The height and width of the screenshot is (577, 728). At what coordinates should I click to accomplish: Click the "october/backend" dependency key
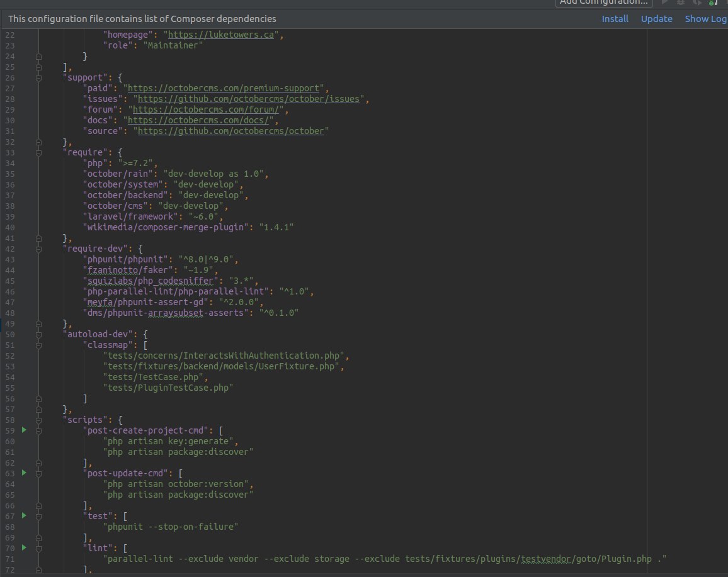tap(125, 195)
